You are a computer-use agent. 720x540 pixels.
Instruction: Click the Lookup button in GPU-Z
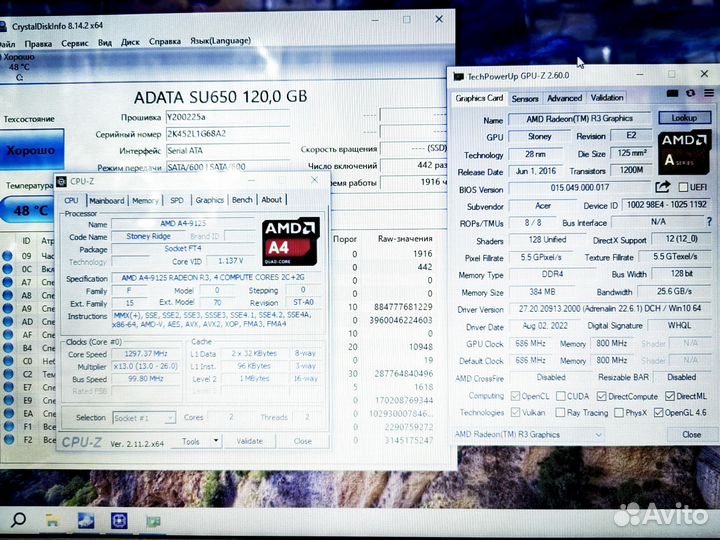(684, 118)
